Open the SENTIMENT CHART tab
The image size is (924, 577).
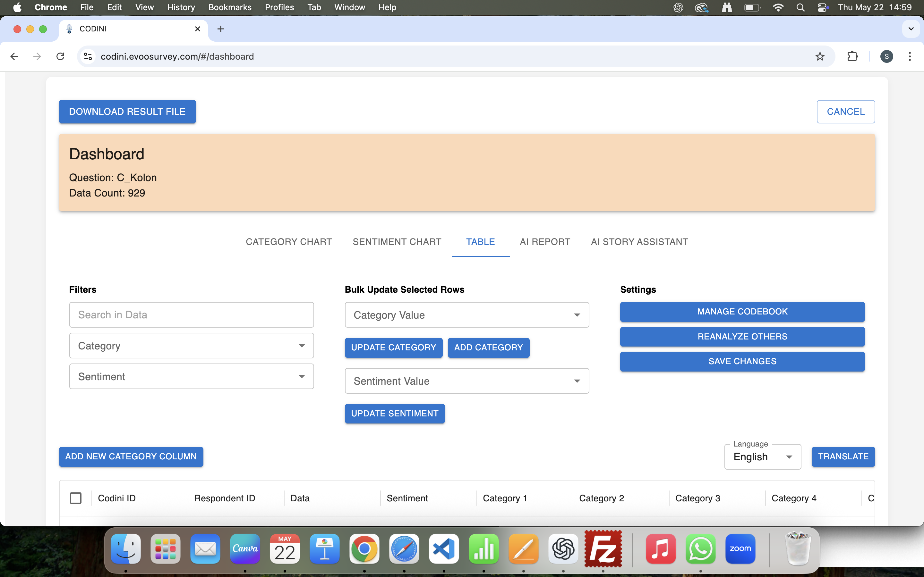point(397,242)
